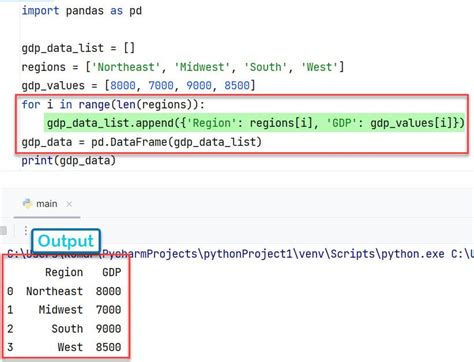
Task: Click row index 3 in output
Action: [x=10, y=347]
